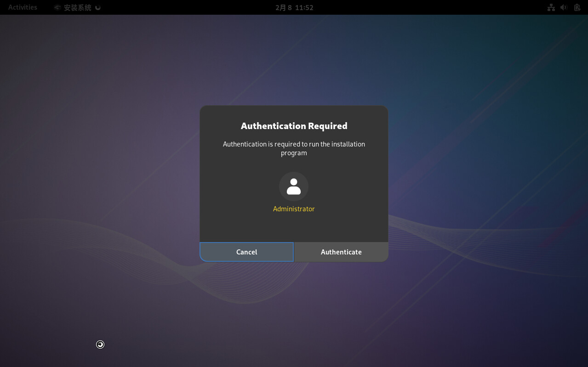Open the Activities overview
The width and height of the screenshot is (588, 367).
pyautogui.click(x=23, y=7)
